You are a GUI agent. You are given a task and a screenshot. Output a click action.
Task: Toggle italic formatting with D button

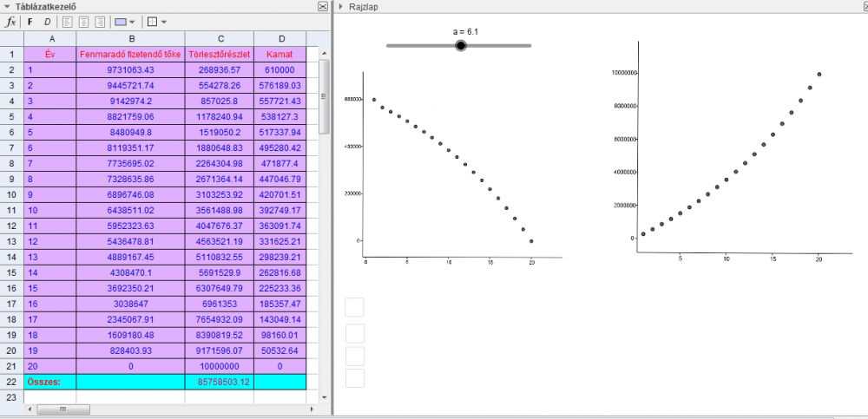[x=48, y=22]
